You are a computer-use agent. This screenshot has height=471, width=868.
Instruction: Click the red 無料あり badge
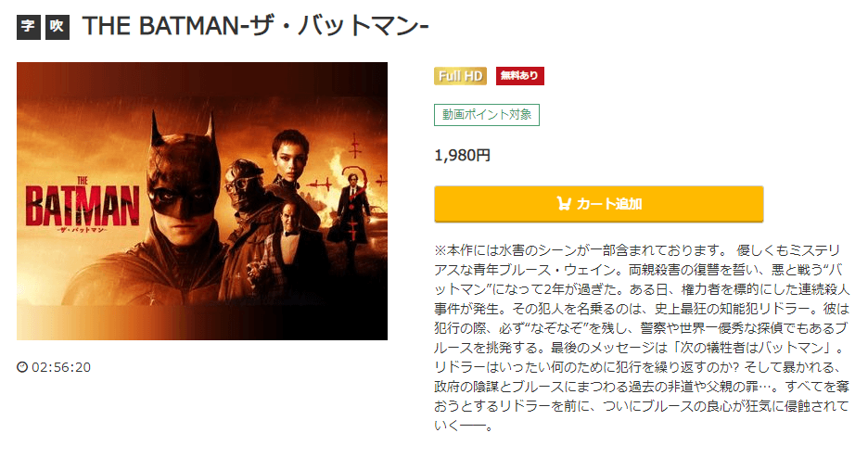pyautogui.click(x=520, y=76)
